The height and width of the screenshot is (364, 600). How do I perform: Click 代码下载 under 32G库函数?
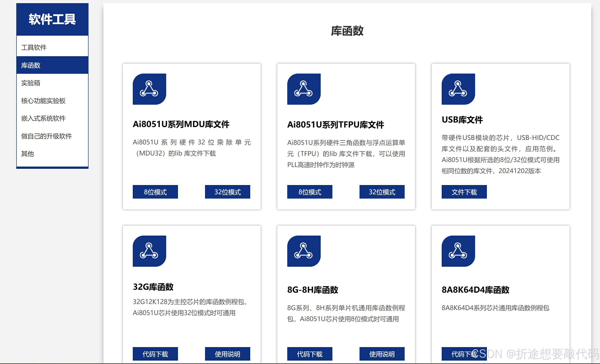pos(155,354)
